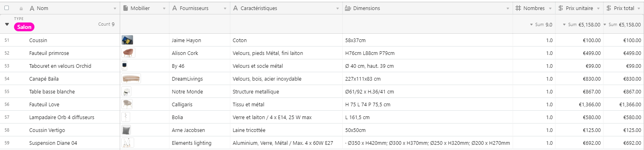Click the text icon beside Caractéristiques
The width and height of the screenshot is (644, 150).
pos(235,8)
